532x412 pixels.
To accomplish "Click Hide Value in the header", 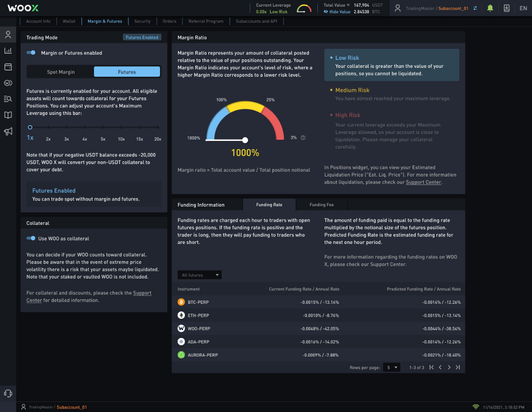I will point(340,12).
